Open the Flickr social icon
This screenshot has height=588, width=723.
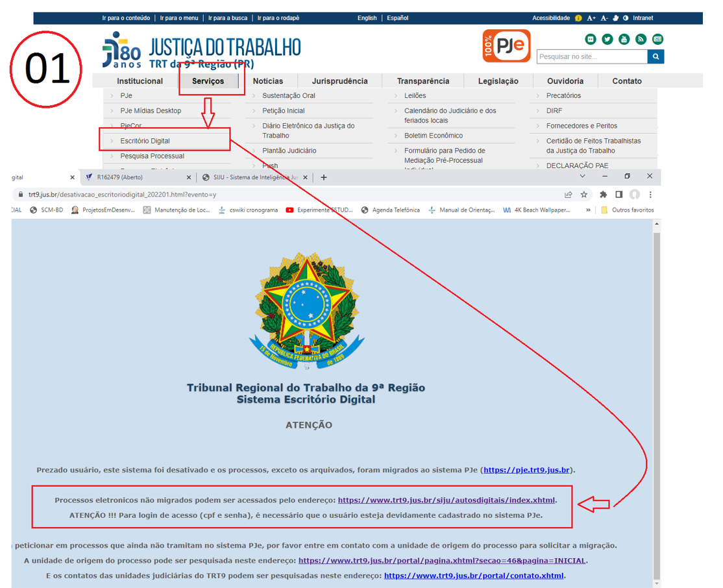(591, 39)
